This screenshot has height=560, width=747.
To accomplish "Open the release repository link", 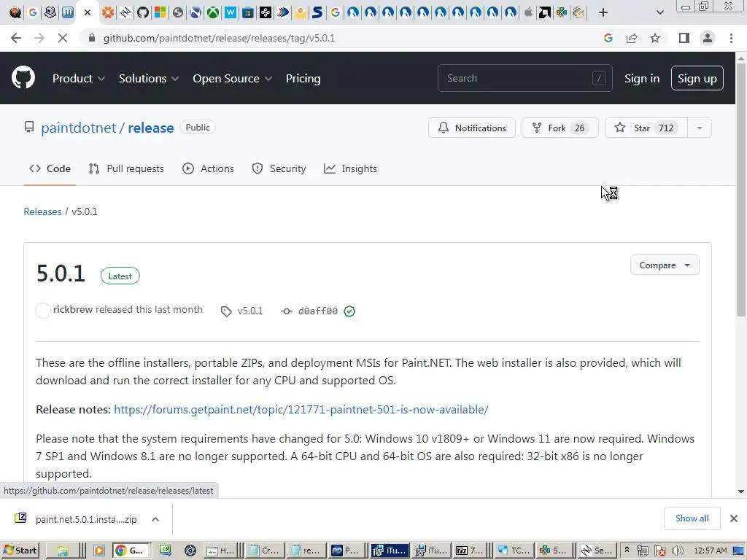I will (x=150, y=128).
